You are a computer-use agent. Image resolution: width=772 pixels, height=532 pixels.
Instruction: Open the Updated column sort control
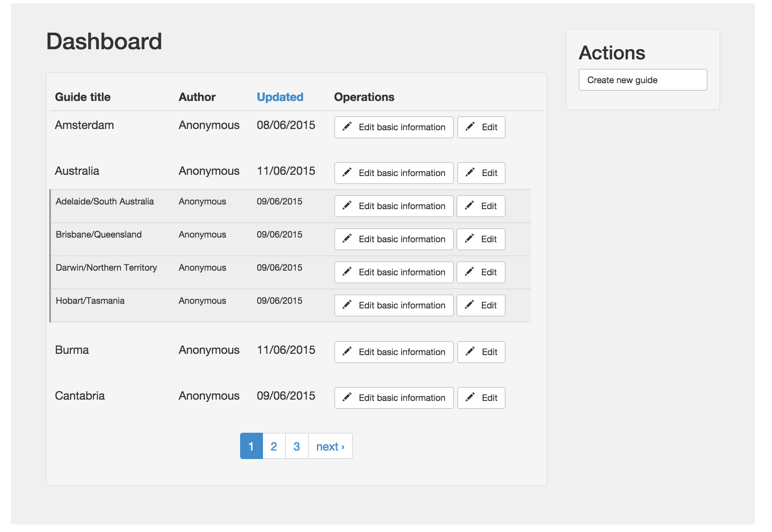pos(280,97)
